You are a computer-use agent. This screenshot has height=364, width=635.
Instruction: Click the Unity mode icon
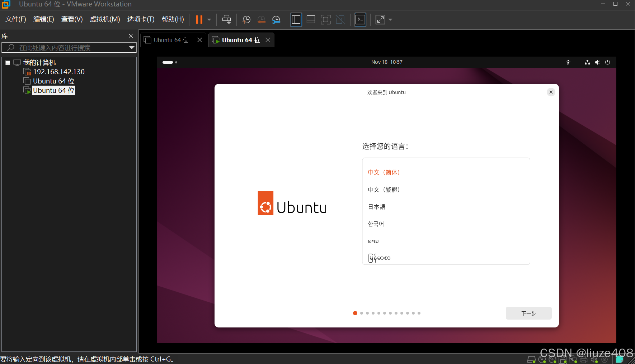coord(340,19)
